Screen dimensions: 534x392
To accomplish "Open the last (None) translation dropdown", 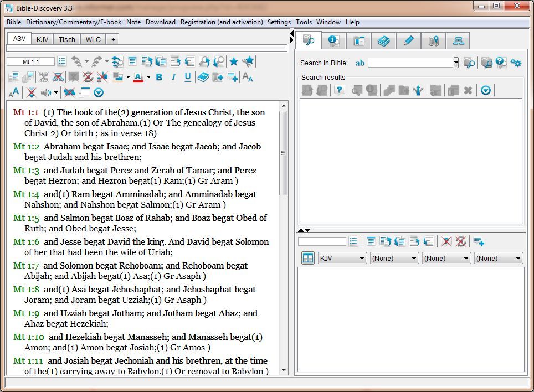I will click(499, 258).
